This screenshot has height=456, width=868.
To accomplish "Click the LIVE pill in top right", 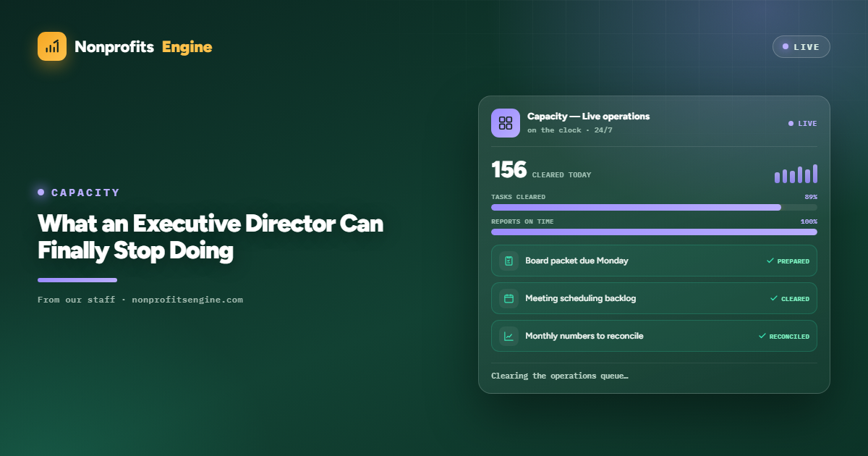I will pos(801,47).
